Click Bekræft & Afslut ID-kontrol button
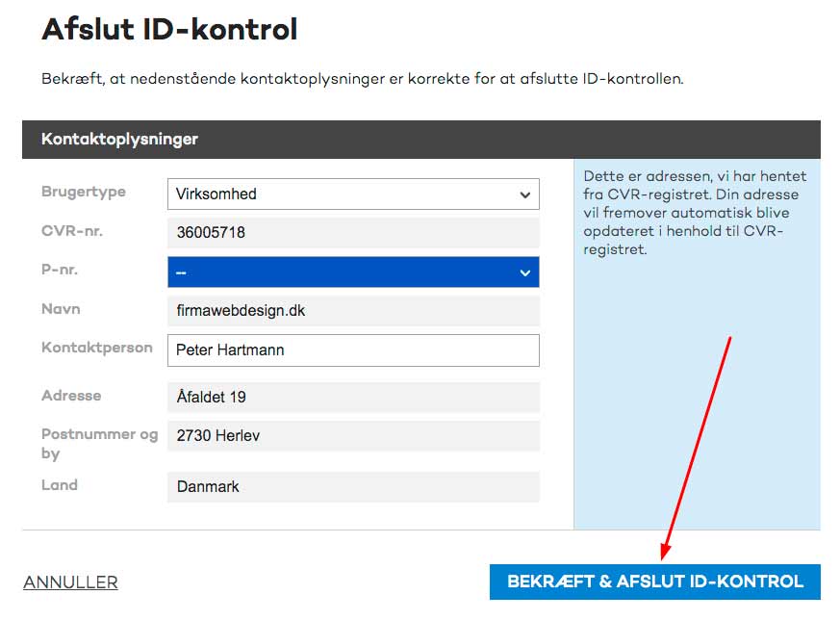Image resolution: width=840 pixels, height=621 pixels. pyautogui.click(x=654, y=582)
